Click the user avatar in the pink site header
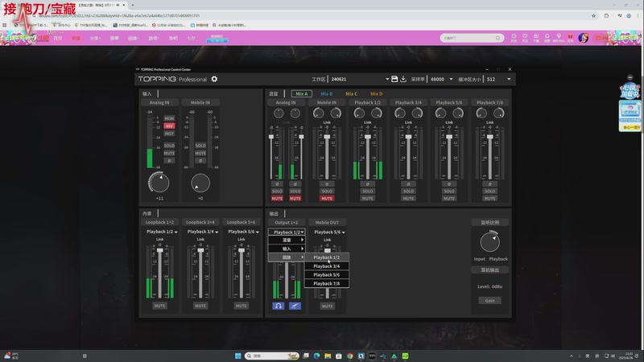This screenshot has height=362, width=644. pos(583,38)
